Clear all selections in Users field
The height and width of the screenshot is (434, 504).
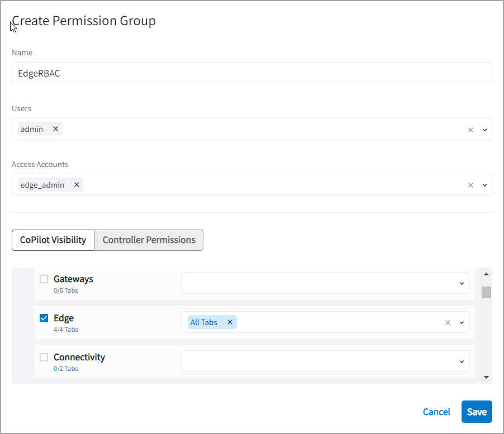click(x=470, y=130)
